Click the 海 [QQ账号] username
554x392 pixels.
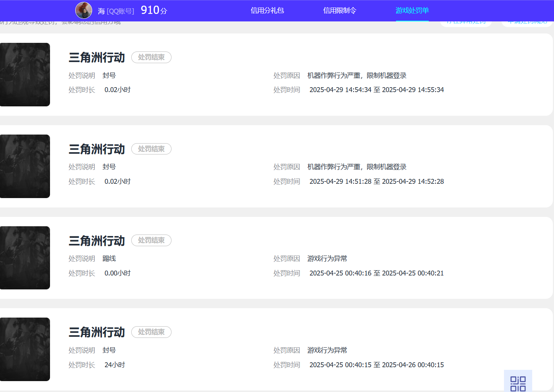pyautogui.click(x=116, y=11)
